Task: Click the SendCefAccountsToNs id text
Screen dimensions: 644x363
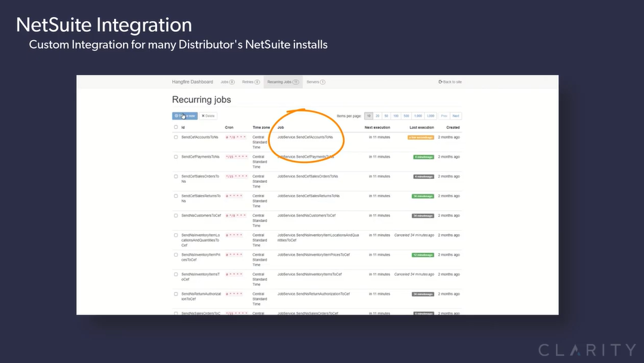Action: coord(200,137)
